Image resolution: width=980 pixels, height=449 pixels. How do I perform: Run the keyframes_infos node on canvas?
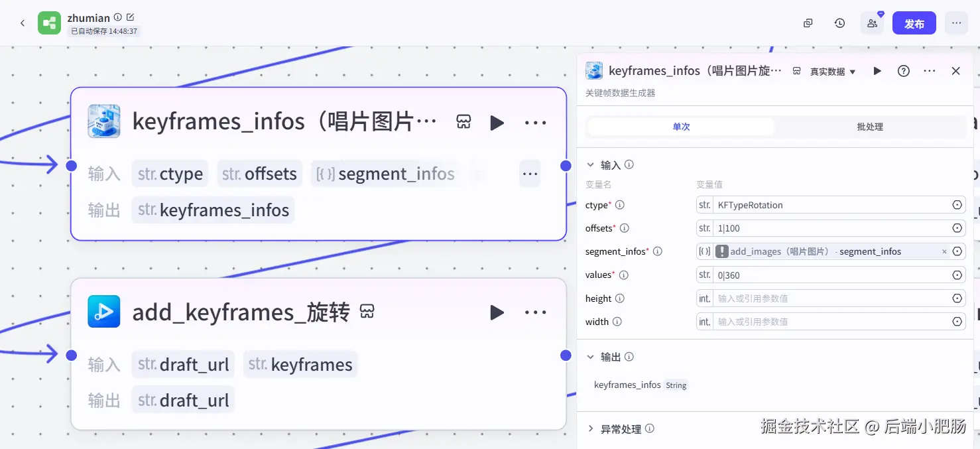click(497, 123)
